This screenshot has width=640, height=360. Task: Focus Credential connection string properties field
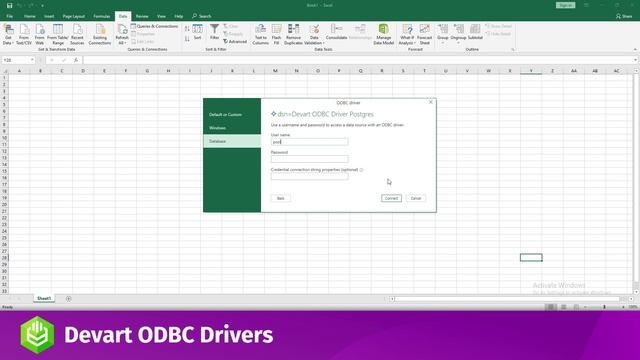tap(309, 176)
